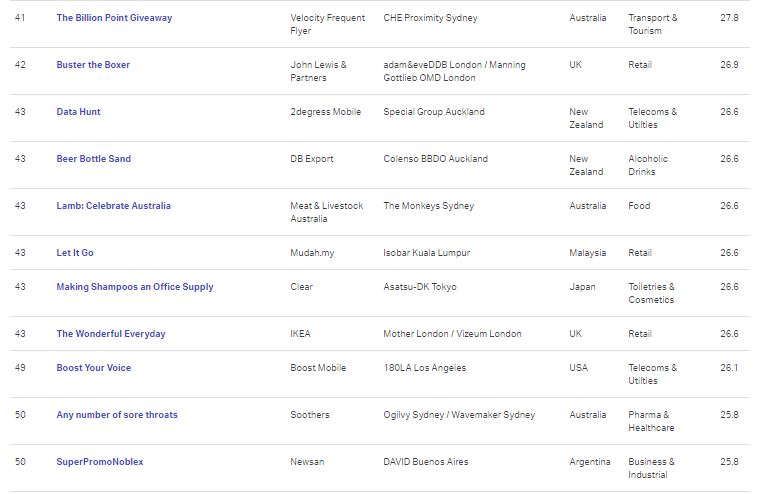View The Wonderful Everyday campaign
Viewport: 759px width, 494px height.
click(x=111, y=334)
